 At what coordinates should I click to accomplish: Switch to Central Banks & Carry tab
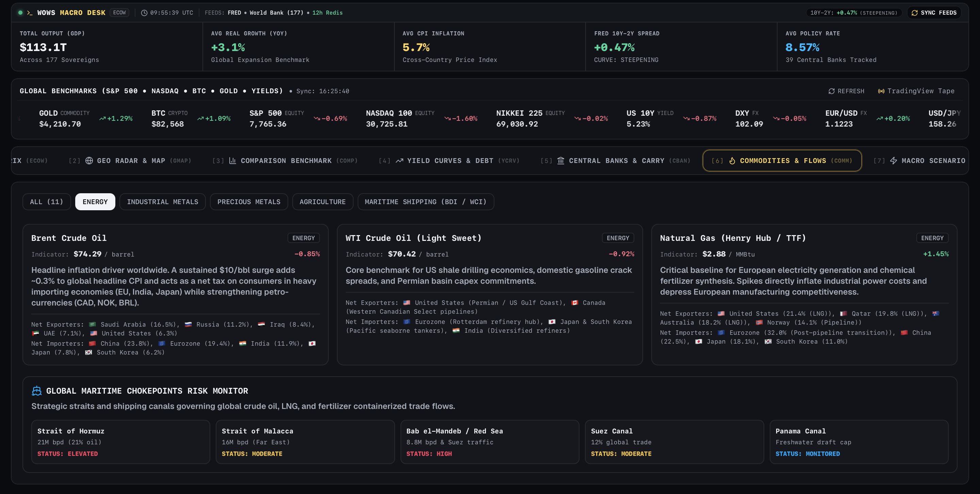pos(616,161)
